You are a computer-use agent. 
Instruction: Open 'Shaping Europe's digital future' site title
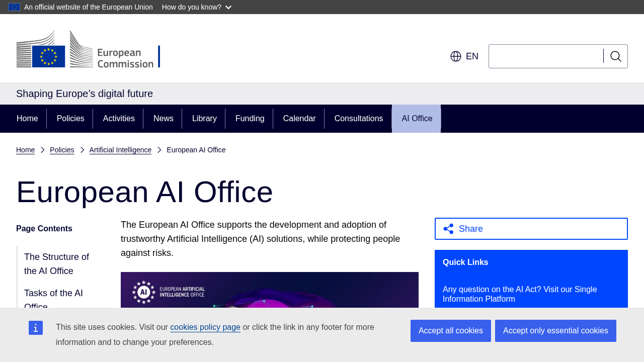85,94
